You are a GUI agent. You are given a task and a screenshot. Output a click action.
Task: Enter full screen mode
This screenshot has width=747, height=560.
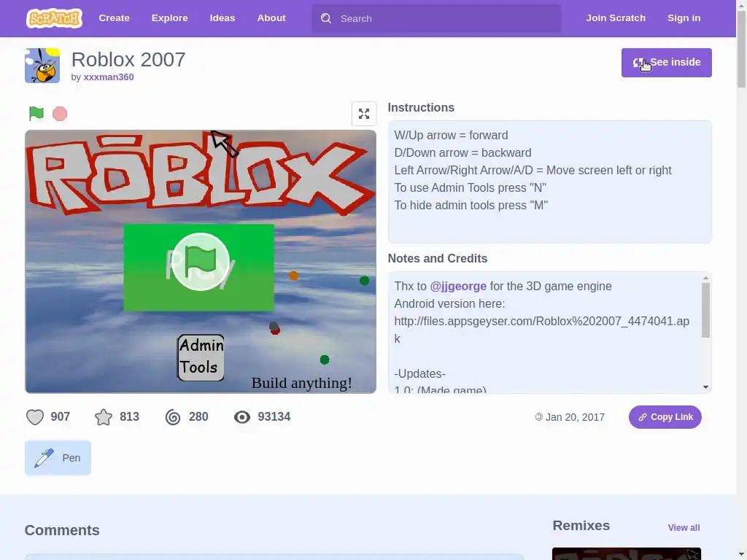364,114
